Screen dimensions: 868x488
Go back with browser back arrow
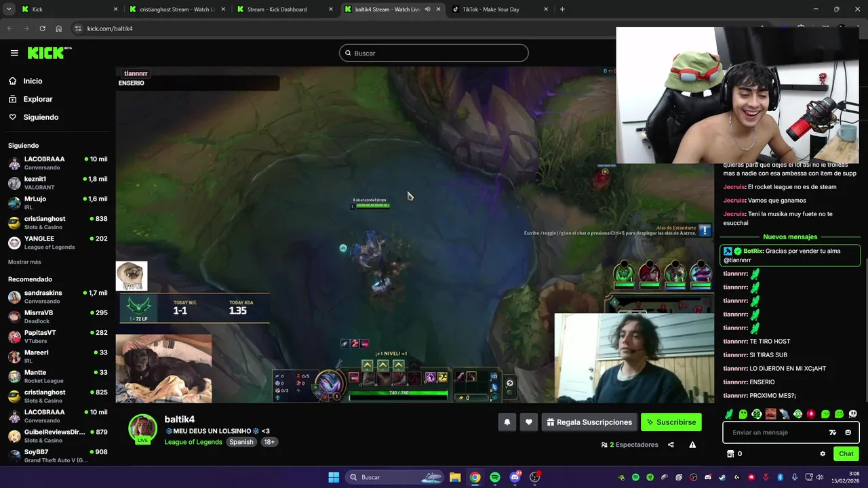pyautogui.click(x=9, y=28)
